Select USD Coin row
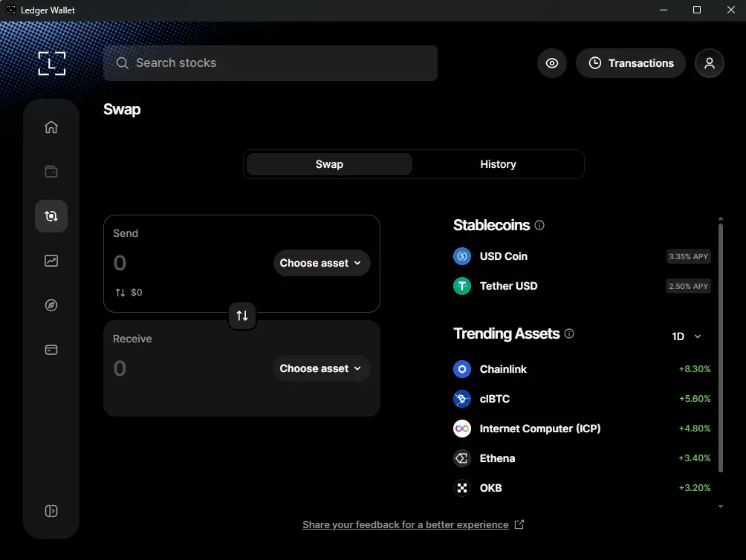 point(582,256)
